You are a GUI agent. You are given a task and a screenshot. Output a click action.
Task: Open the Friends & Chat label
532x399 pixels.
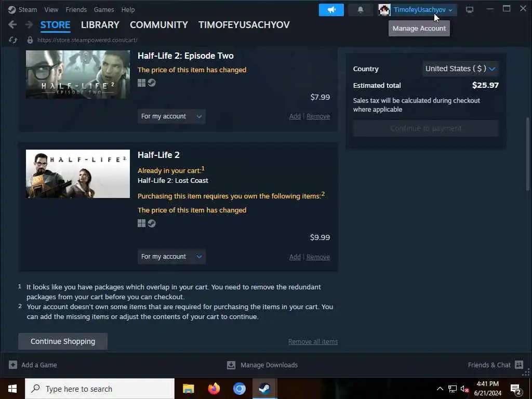489,365
